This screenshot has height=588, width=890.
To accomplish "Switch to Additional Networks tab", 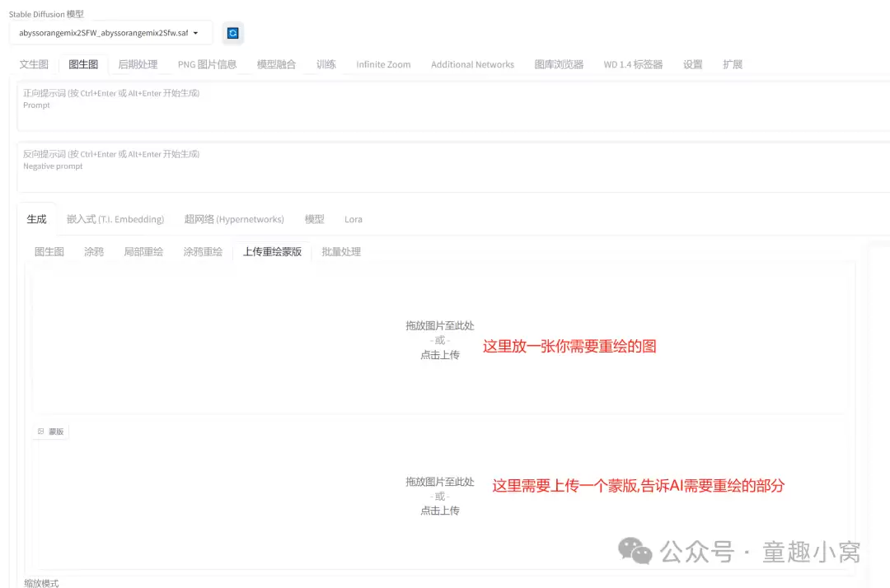I will pyautogui.click(x=472, y=64).
